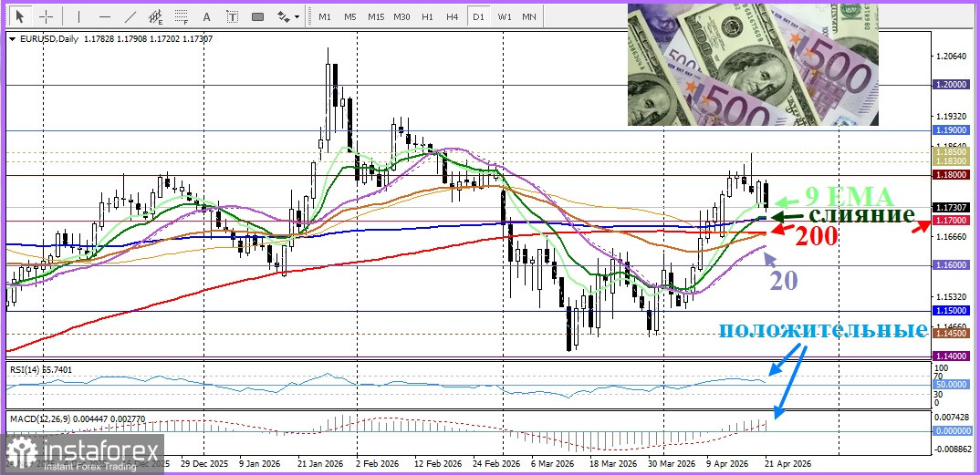Select the text label tool
Image resolution: width=980 pixels, height=475 pixels.
(x=232, y=16)
